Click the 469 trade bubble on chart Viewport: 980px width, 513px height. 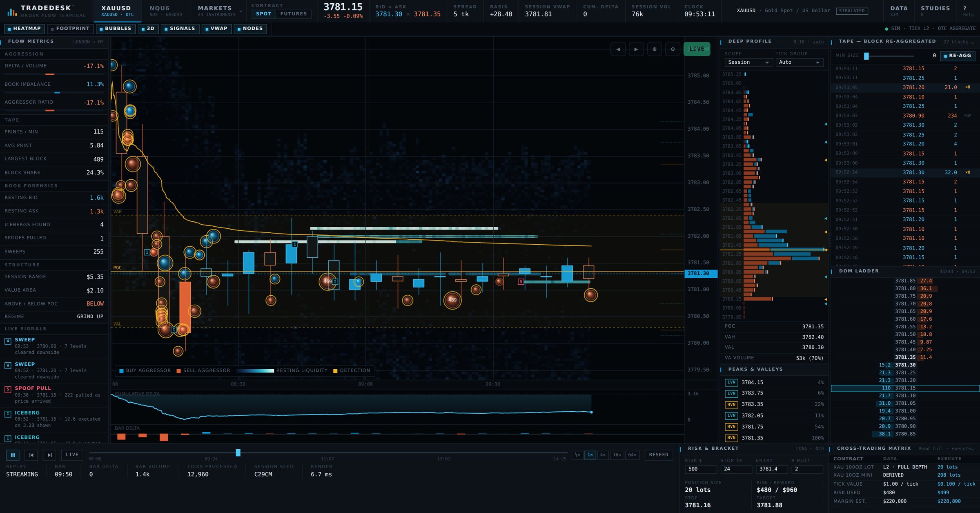pos(327,281)
